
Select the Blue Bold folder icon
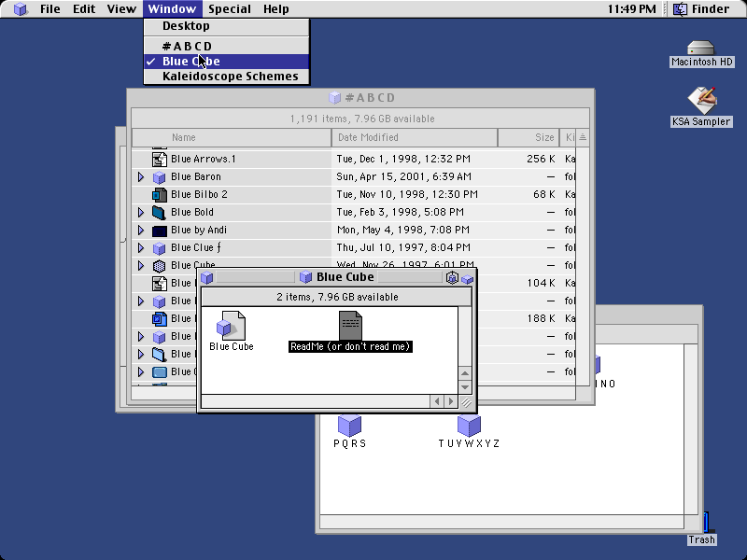point(159,213)
